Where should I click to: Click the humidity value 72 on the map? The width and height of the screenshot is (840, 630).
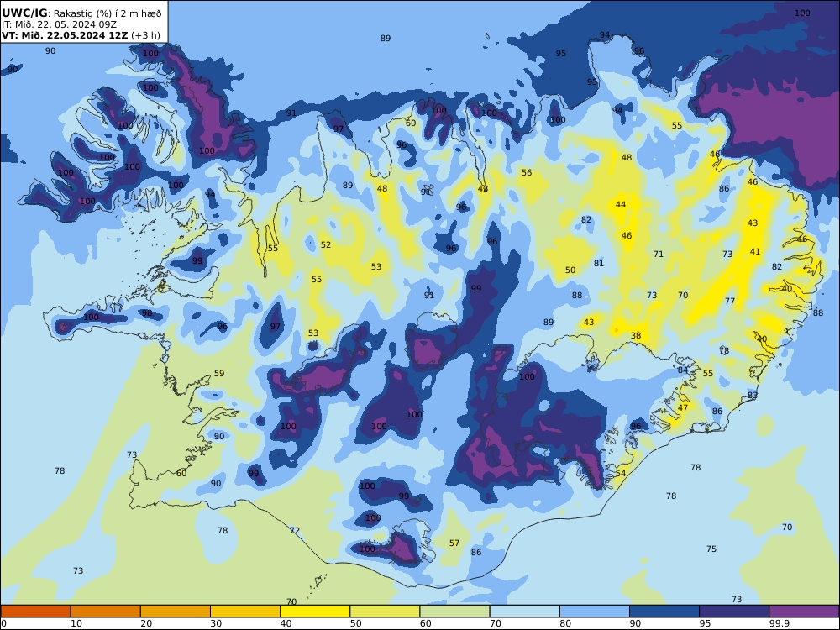[295, 531]
